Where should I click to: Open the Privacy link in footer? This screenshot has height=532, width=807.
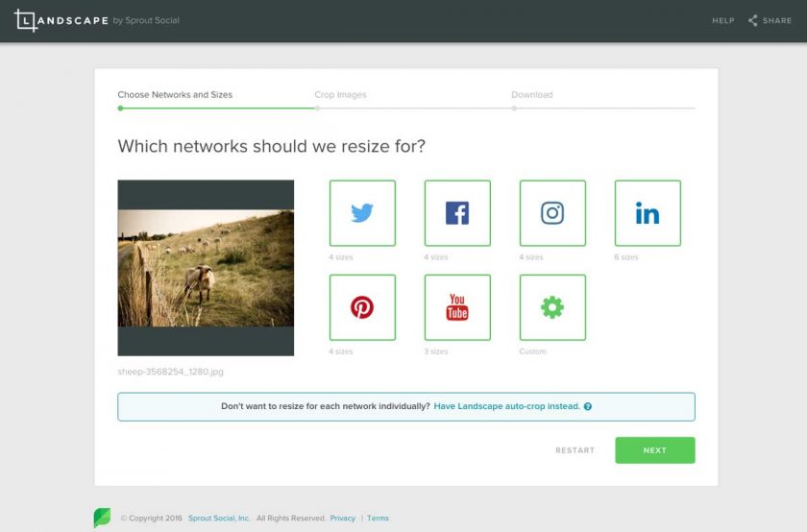coord(343,519)
